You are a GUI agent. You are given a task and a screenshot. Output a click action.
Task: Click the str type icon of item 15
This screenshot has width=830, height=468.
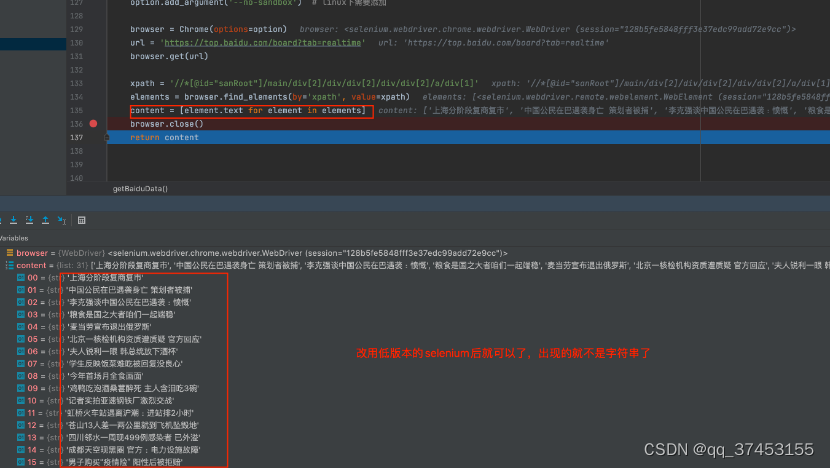point(21,462)
